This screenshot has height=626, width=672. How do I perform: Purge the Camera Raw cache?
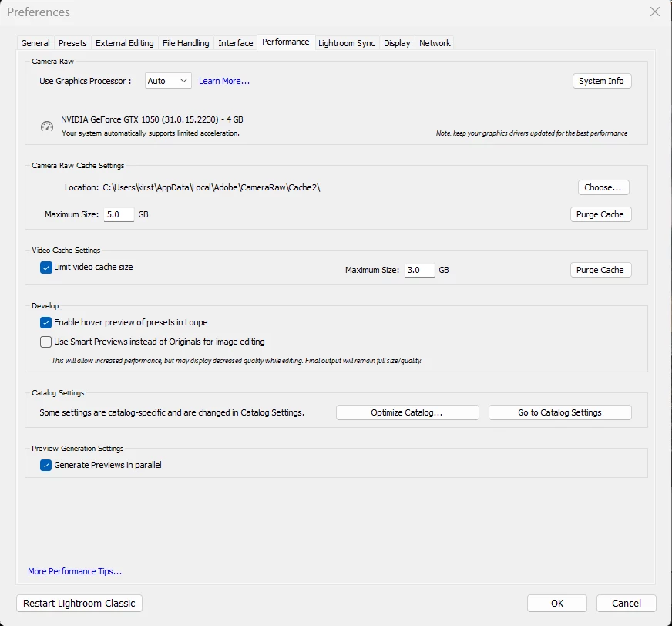[600, 214]
